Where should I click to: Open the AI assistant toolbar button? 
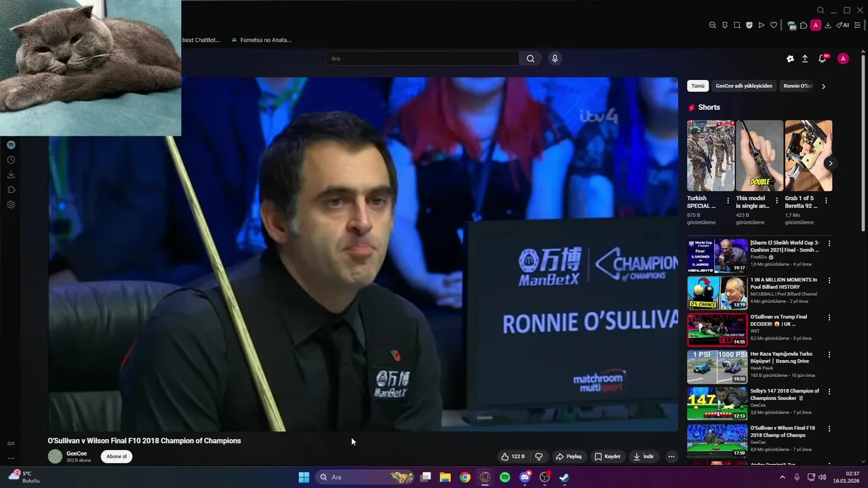[x=843, y=25]
